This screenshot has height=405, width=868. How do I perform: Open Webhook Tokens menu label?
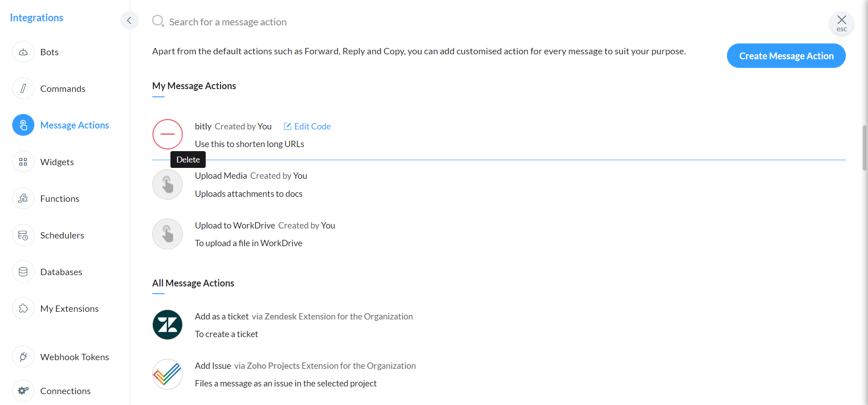(x=75, y=357)
